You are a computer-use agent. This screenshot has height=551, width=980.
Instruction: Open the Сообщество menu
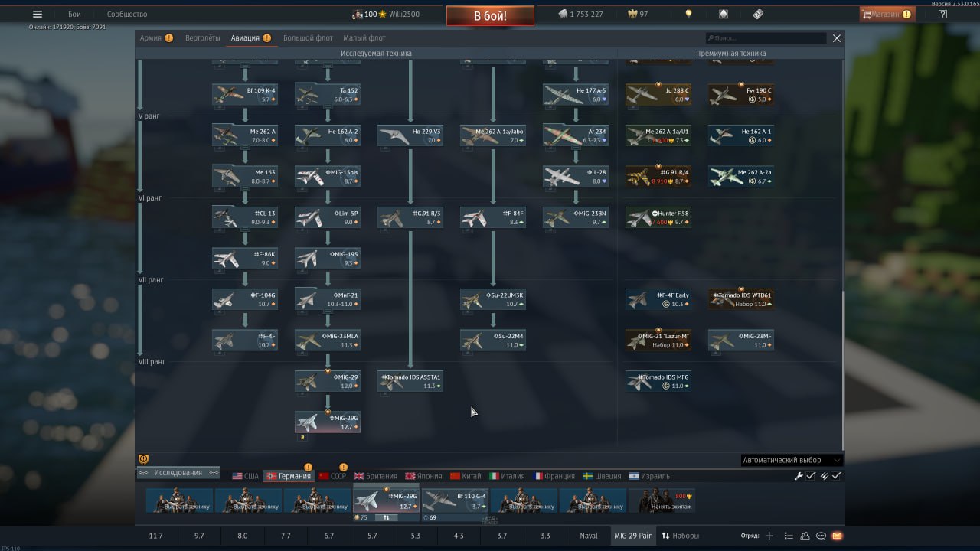pyautogui.click(x=127, y=14)
